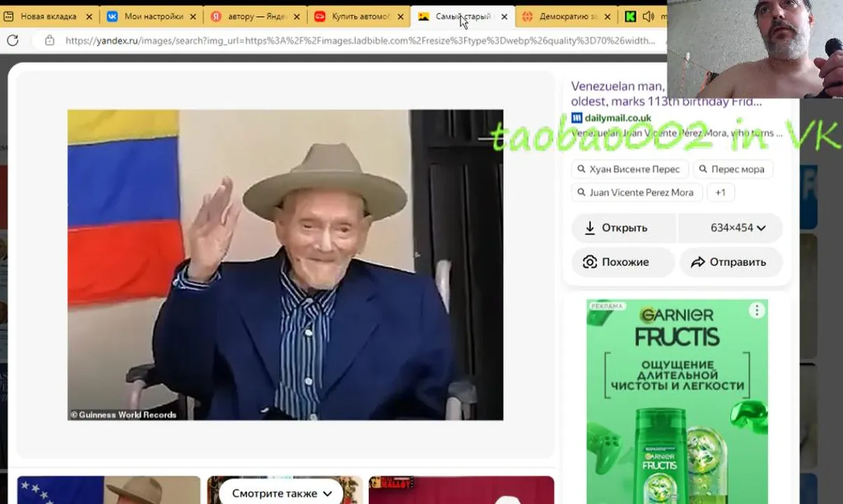Expand the +1 more tags chip
The height and width of the screenshot is (504, 843).
point(720,192)
